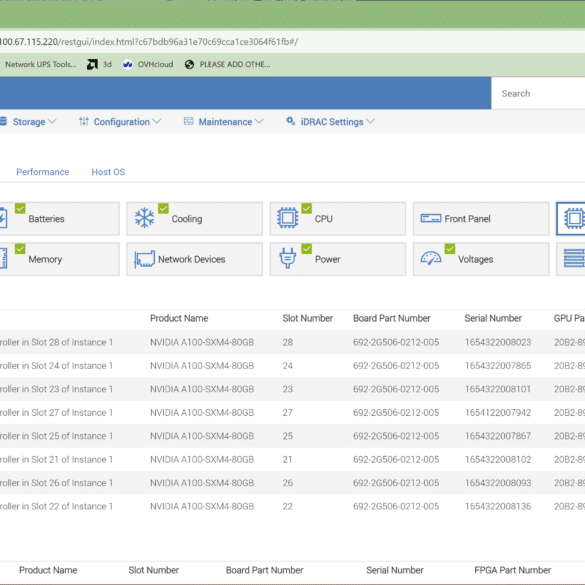Screen dimensions: 585x585
Task: Click the Front Panel icon
Action: 431,218
